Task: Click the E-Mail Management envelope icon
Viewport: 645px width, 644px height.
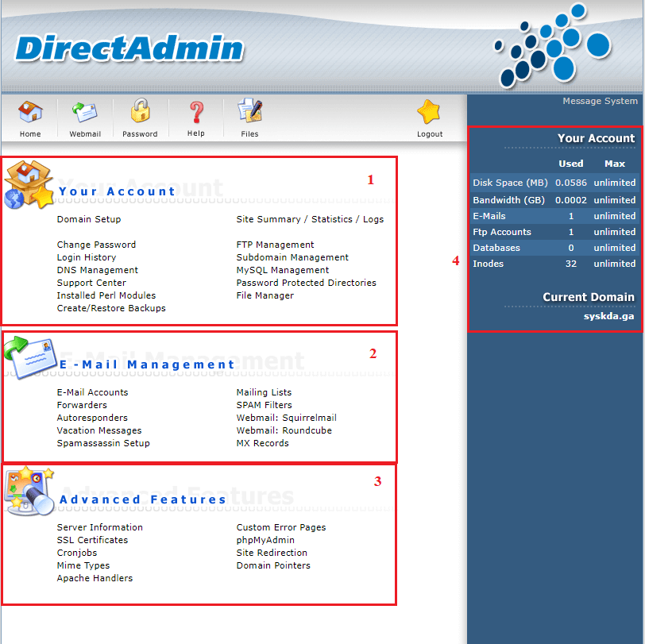Action: pos(30,357)
